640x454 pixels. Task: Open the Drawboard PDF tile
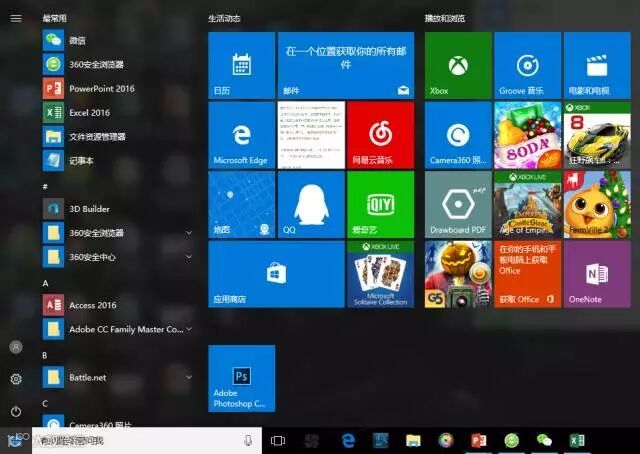click(458, 205)
